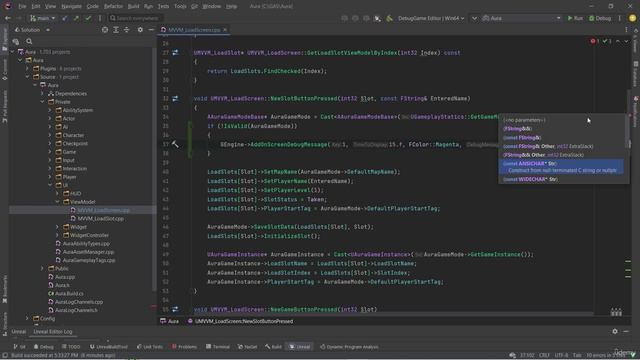Image resolution: width=640 pixels, height=360 pixels.
Task: Click the show all files icon in Solution explorer
Action: [16, 41]
